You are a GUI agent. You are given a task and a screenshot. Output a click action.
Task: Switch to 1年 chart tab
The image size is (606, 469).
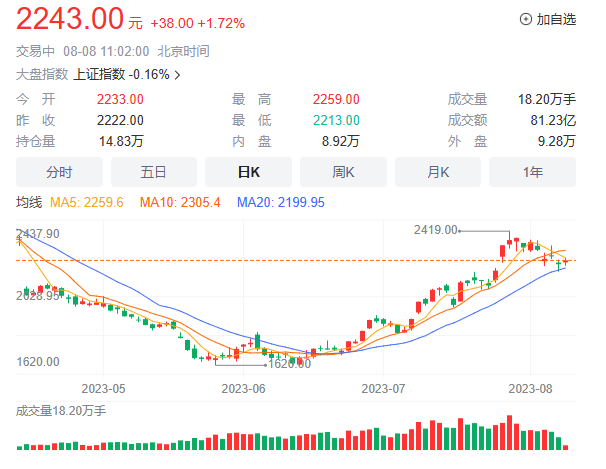(533, 172)
